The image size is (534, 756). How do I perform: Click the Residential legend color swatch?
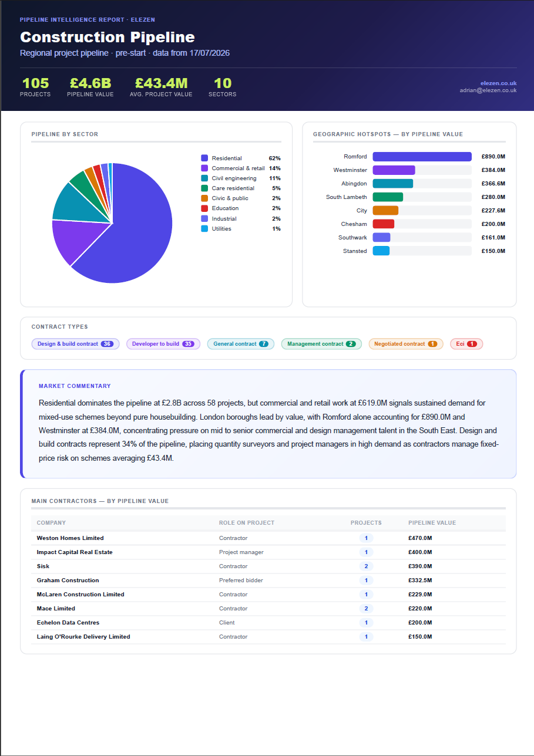pos(204,158)
